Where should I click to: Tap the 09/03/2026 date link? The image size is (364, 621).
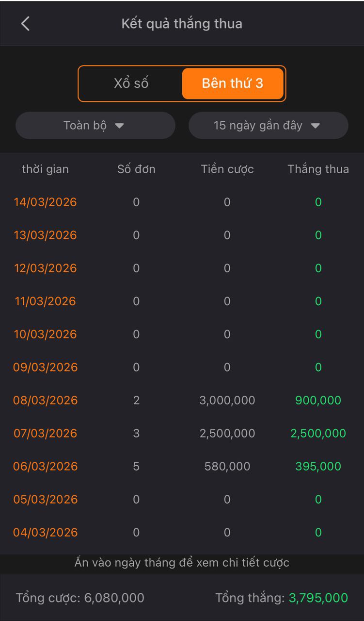(45, 367)
